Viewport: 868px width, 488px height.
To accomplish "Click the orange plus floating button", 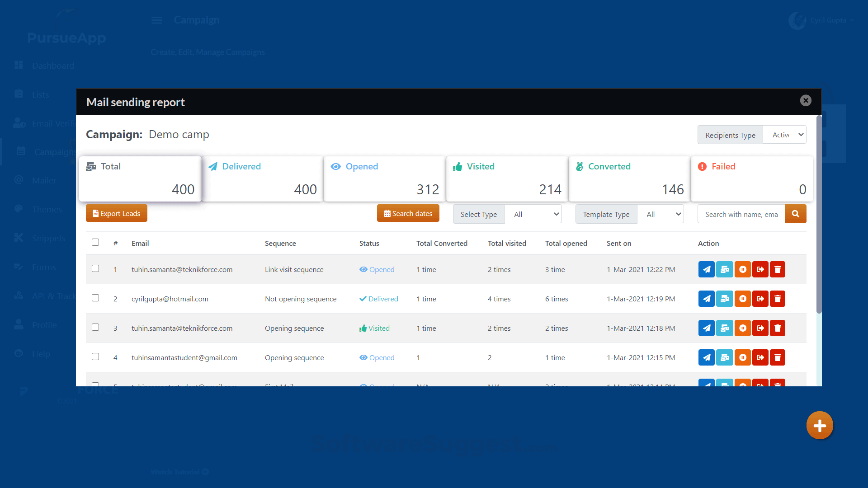I will [x=819, y=425].
